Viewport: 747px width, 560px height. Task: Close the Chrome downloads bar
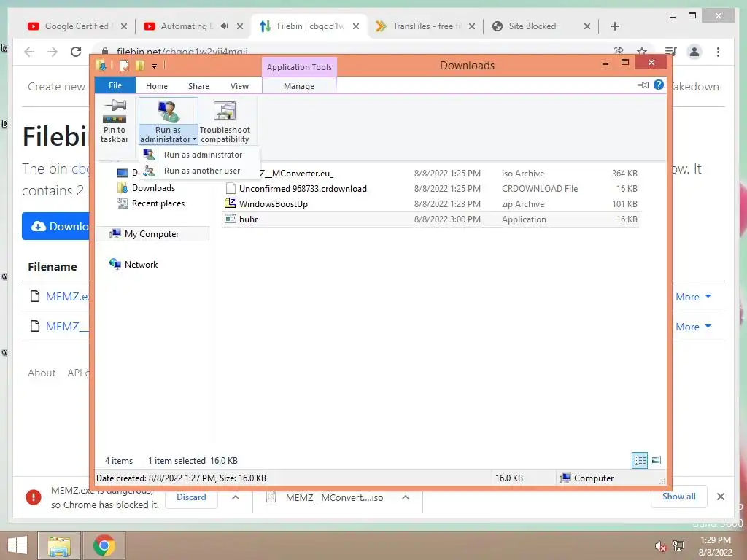click(720, 497)
